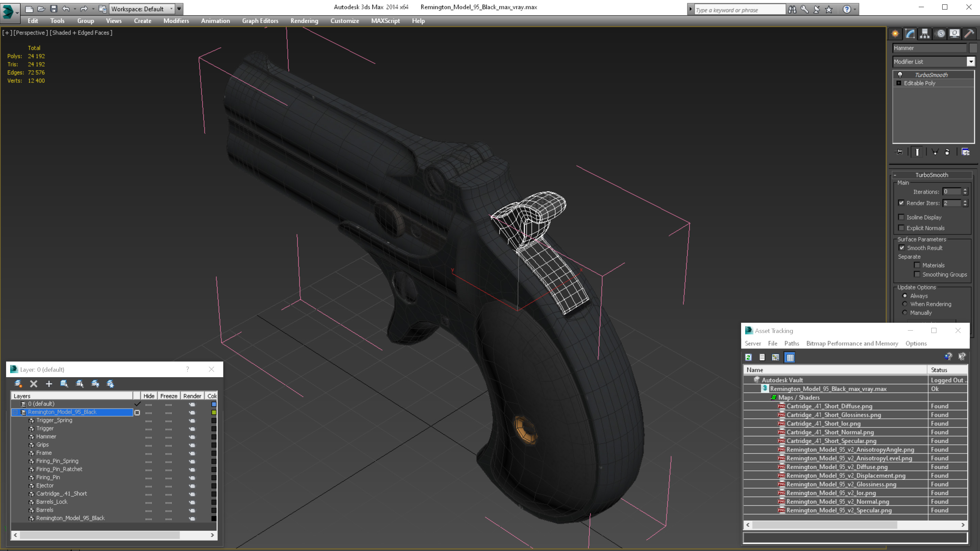Switch Asset Tracking to table view icon

click(x=790, y=357)
